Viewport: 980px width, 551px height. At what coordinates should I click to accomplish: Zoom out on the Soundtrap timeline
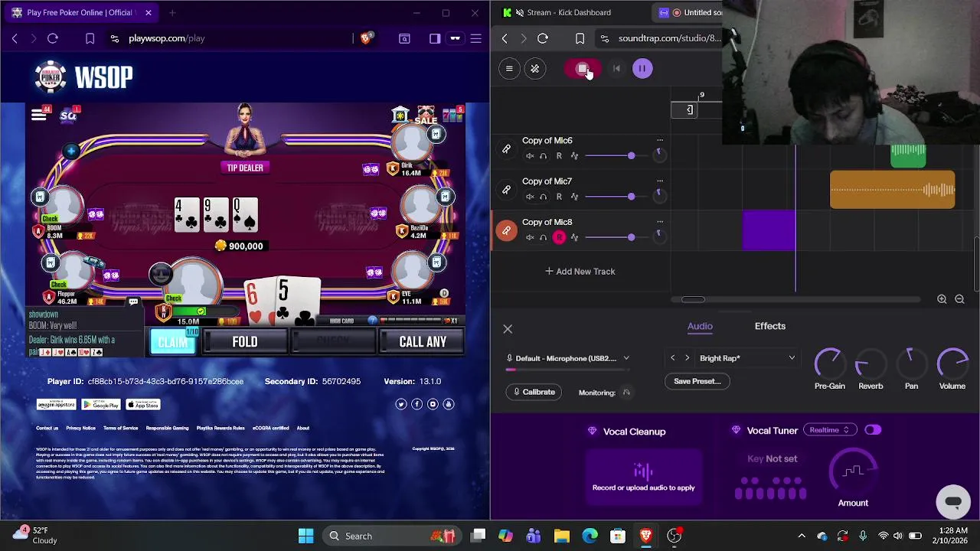pos(959,300)
